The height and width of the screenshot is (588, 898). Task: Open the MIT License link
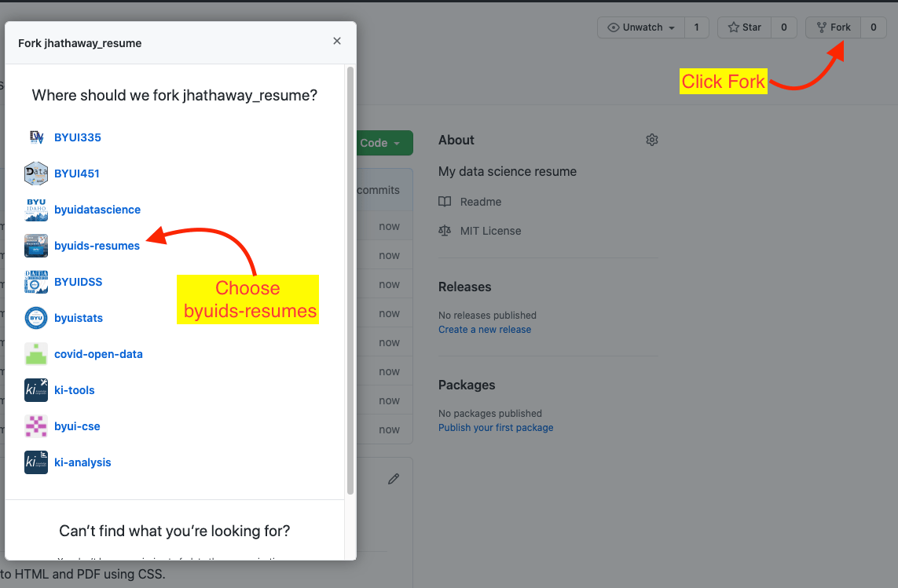tap(491, 231)
